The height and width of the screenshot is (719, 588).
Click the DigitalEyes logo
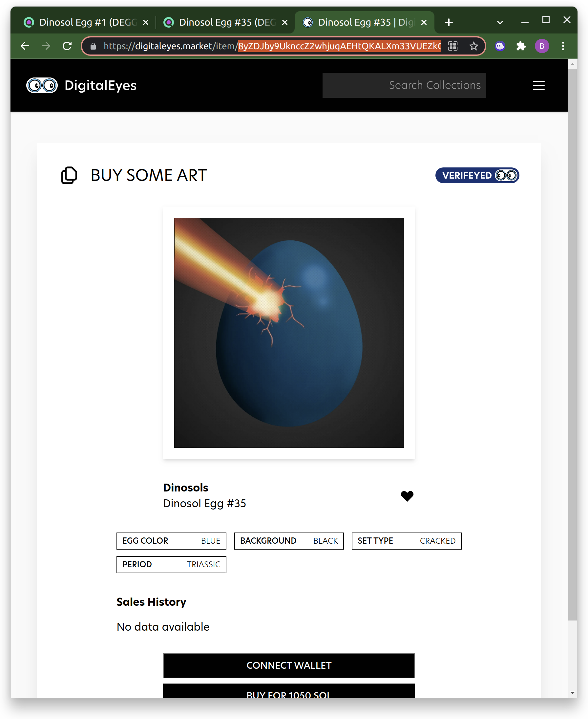tap(81, 85)
